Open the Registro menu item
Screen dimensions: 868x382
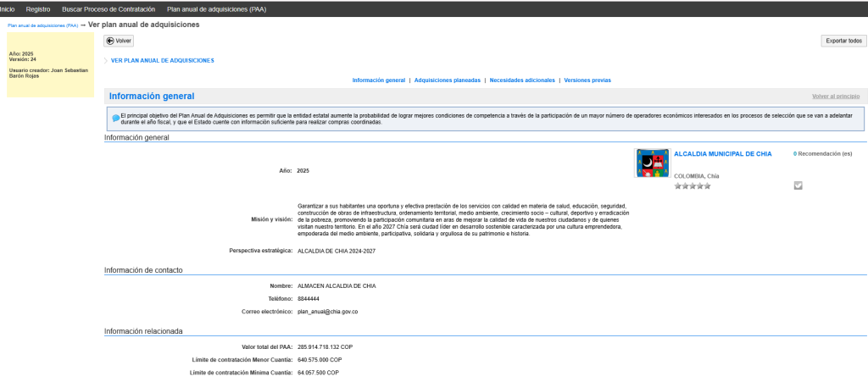click(x=38, y=8)
